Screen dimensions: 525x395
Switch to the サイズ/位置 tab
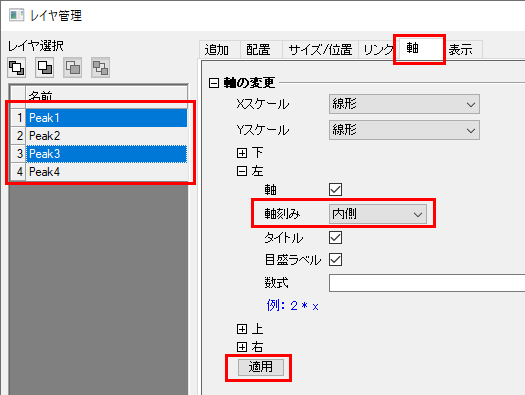click(x=320, y=50)
